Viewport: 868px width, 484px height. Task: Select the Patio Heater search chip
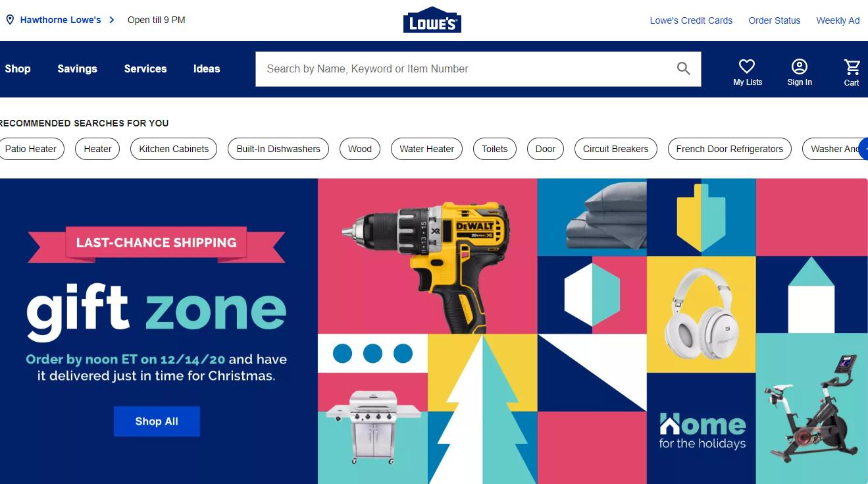[31, 149]
